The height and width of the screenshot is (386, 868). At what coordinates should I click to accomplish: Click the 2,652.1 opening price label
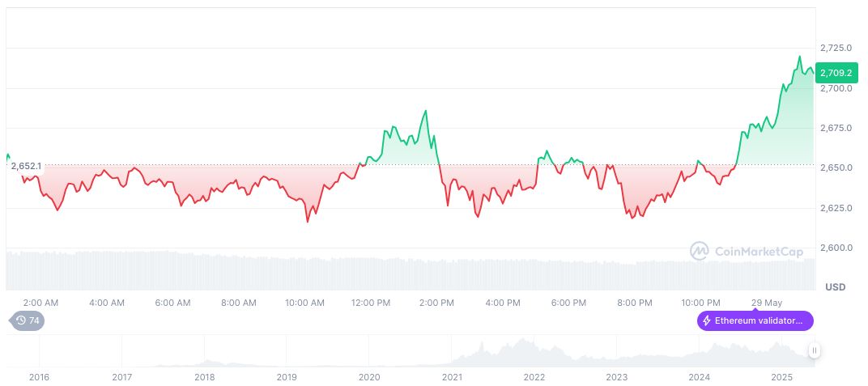pos(26,166)
